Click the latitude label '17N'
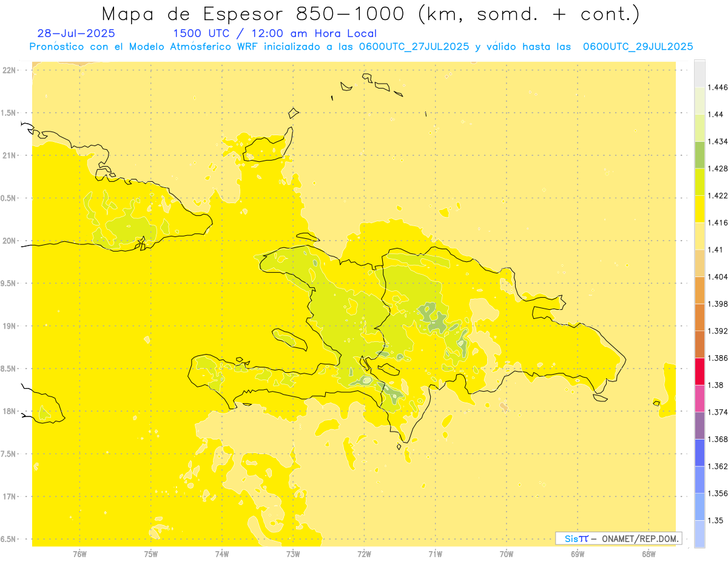 click(10, 497)
